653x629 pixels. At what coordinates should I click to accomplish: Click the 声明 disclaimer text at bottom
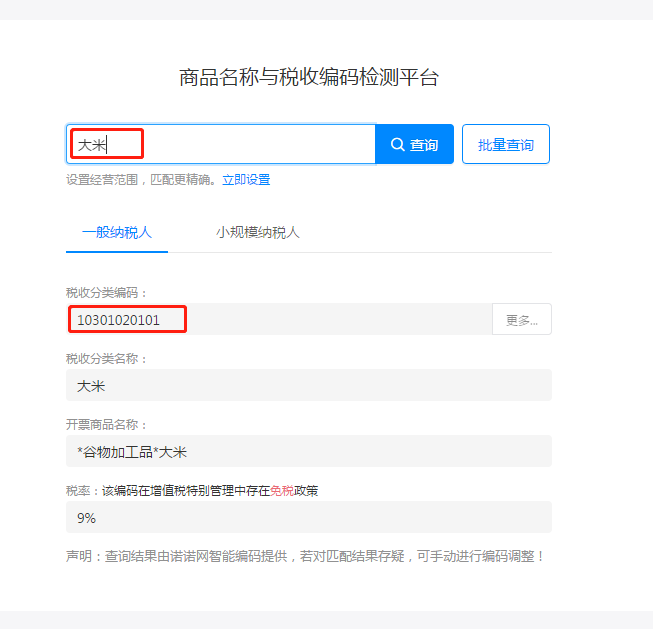tap(306, 556)
